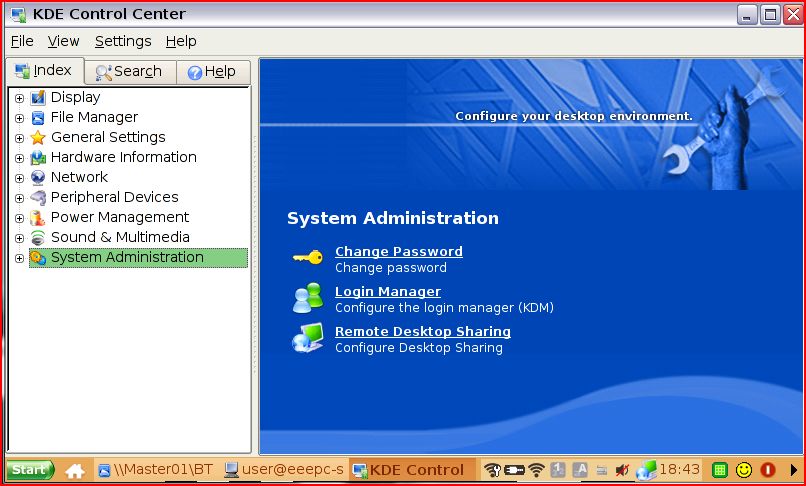Viewport: 806px width, 486px height.
Task: Click the home icon in the taskbar
Action: click(x=74, y=470)
